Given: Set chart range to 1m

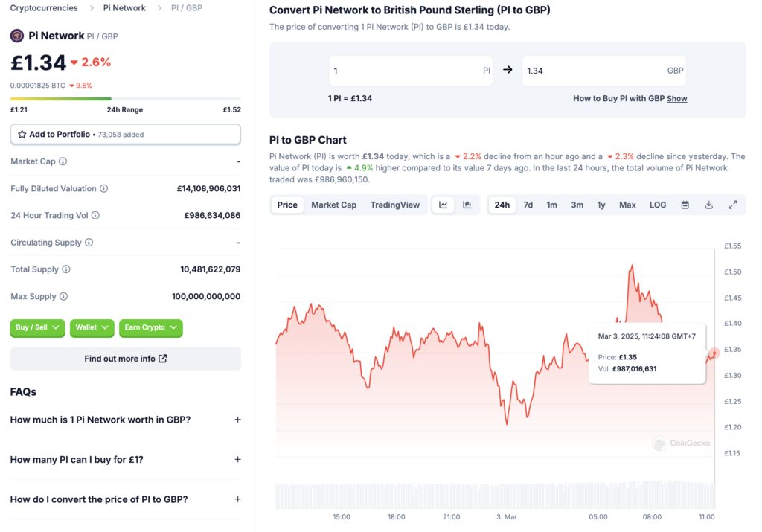Looking at the screenshot, I should click(x=552, y=205).
